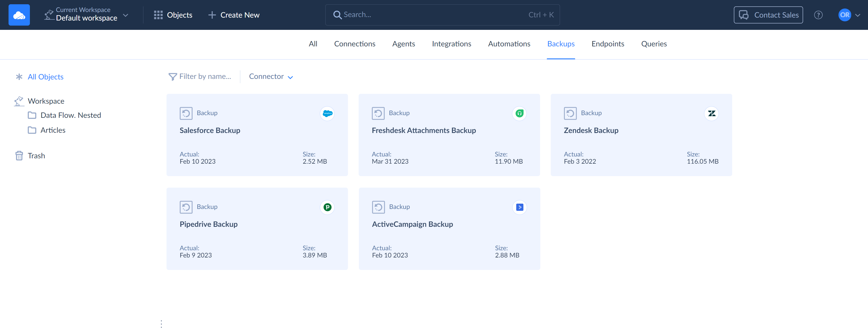Switch to the All tab
Viewport: 868px width, 331px height.
point(313,44)
